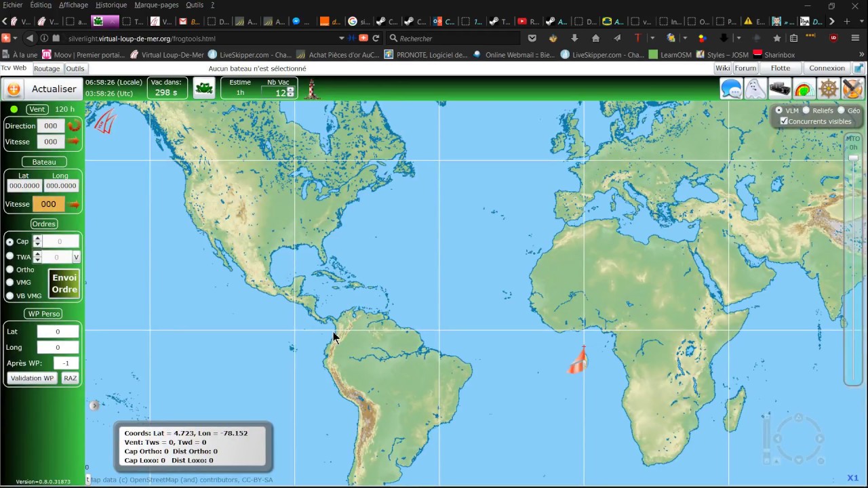Select the Reliefs map radio button
Image resolution: width=868 pixels, height=488 pixels.
pyautogui.click(x=806, y=110)
